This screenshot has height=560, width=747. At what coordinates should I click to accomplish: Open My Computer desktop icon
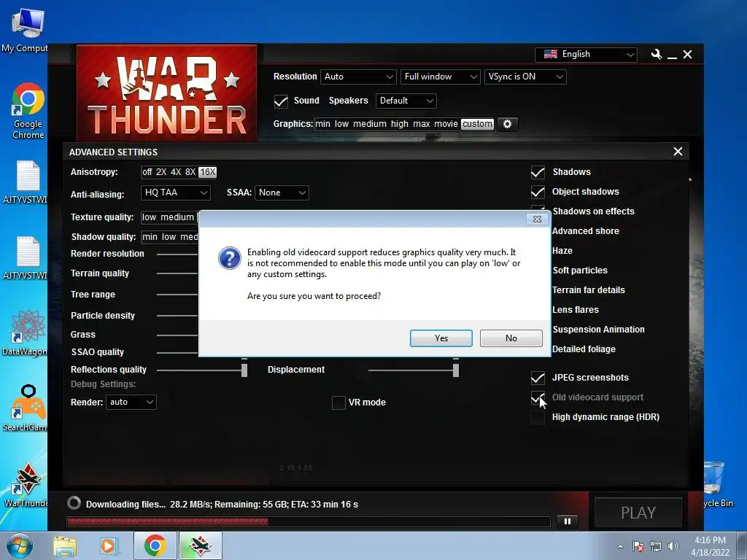click(x=26, y=29)
